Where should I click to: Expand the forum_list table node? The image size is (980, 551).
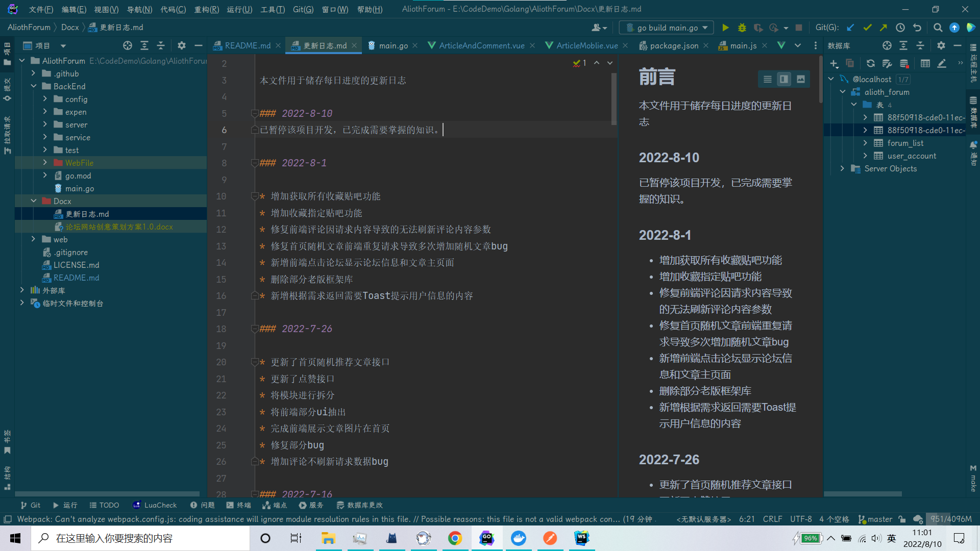865,143
